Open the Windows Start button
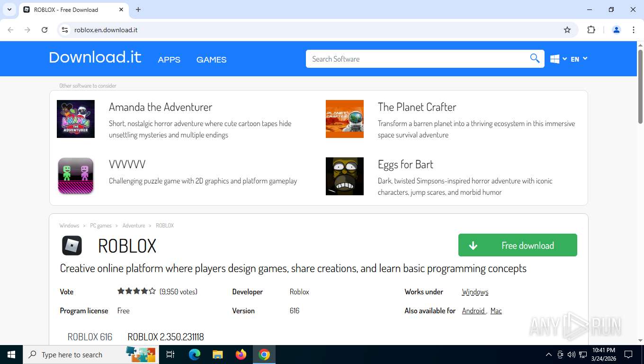The height and width of the screenshot is (364, 644). 11,355
